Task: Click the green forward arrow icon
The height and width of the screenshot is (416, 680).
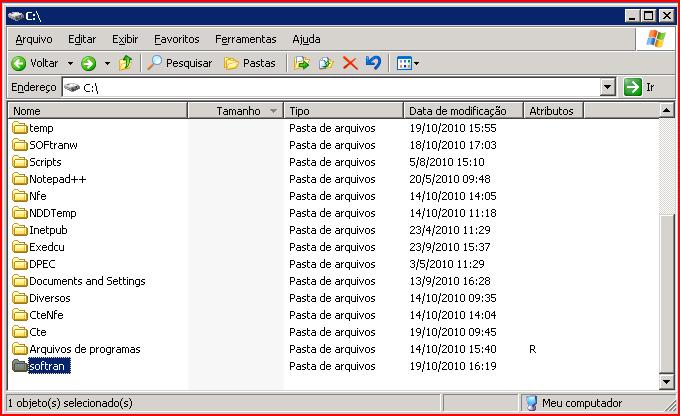Action: tap(88, 63)
